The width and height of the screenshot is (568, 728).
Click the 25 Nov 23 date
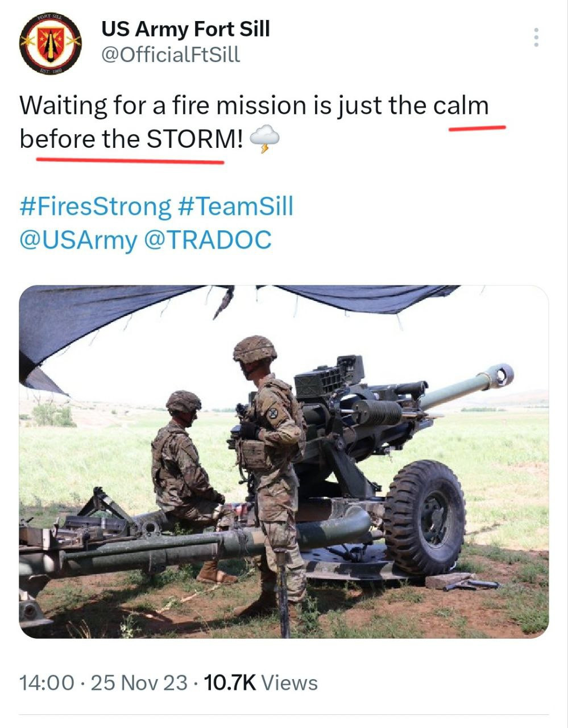(x=139, y=682)
